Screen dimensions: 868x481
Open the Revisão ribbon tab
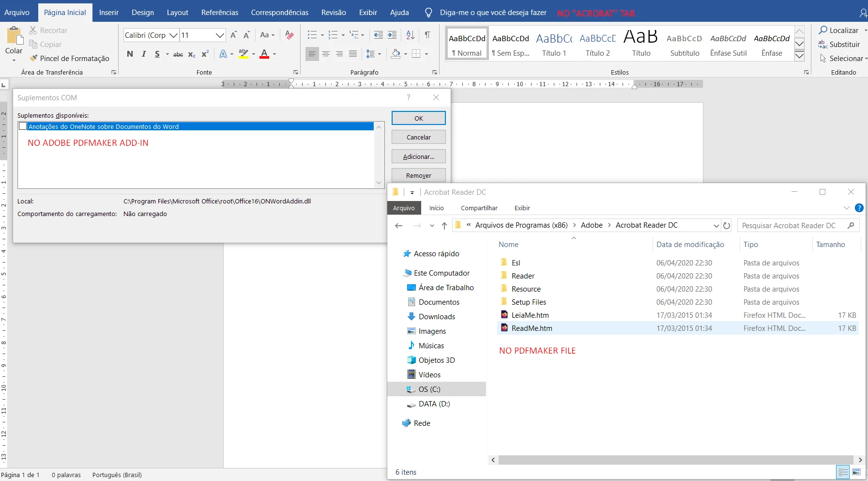pyautogui.click(x=334, y=13)
